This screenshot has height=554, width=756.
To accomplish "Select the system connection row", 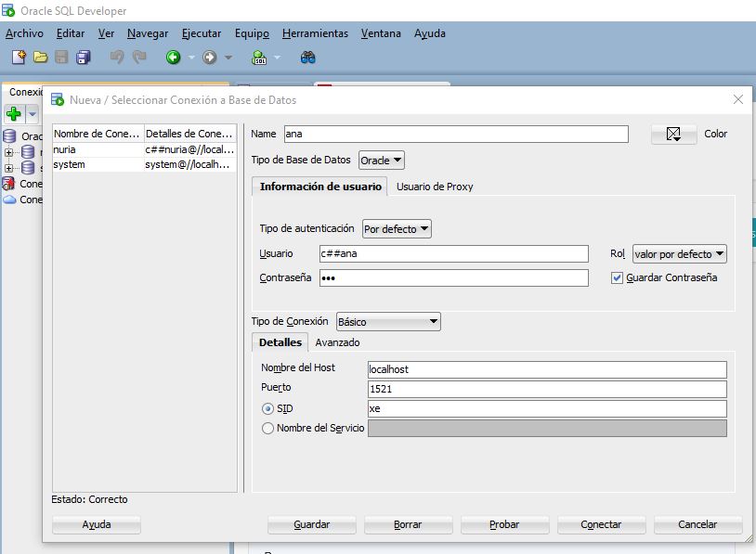I will coord(144,165).
